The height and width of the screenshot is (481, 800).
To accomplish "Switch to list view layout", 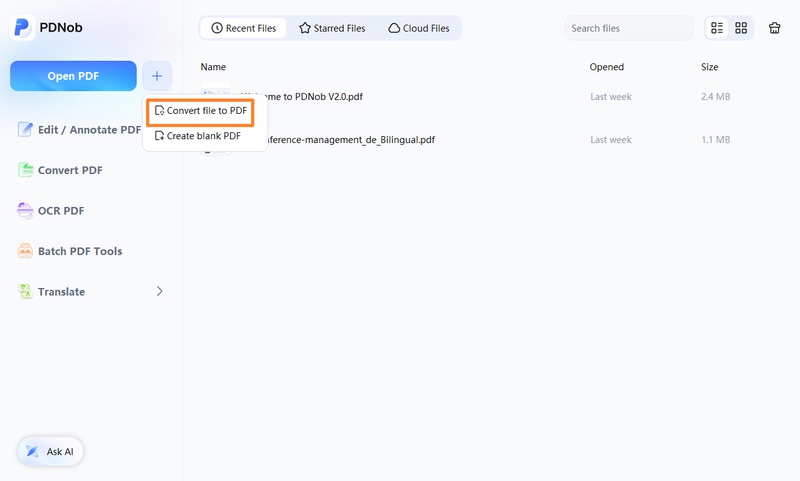I will pos(717,28).
